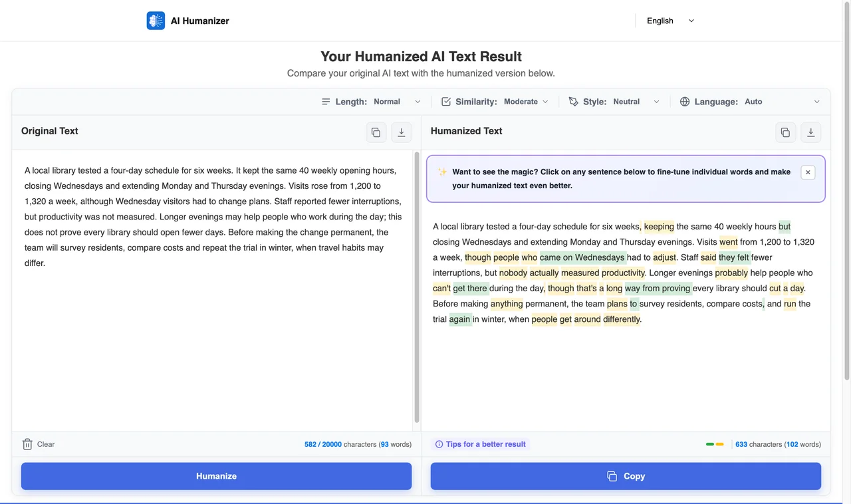Click the highlighted word 'anything'
Image resolution: width=851 pixels, height=504 pixels.
click(507, 304)
